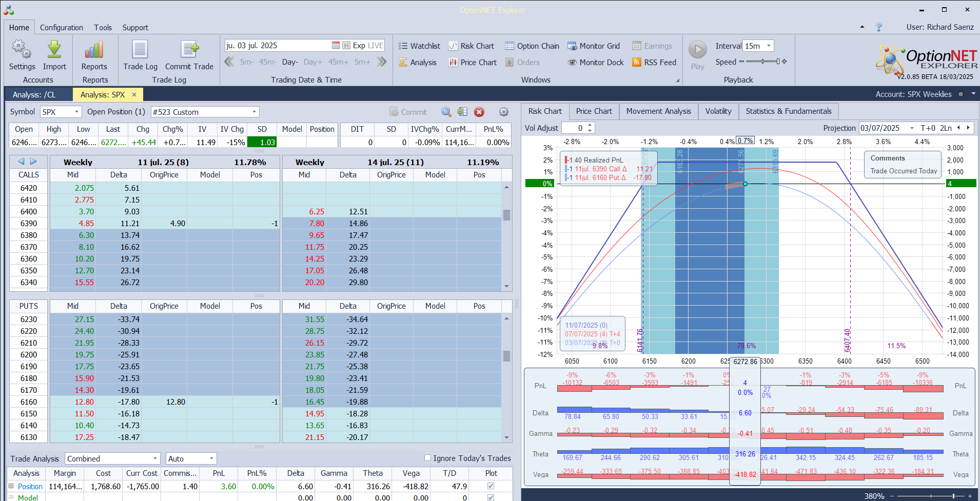Viewport: 980px width, 501px height.
Task: Open the Option Chain window
Action: pos(532,46)
